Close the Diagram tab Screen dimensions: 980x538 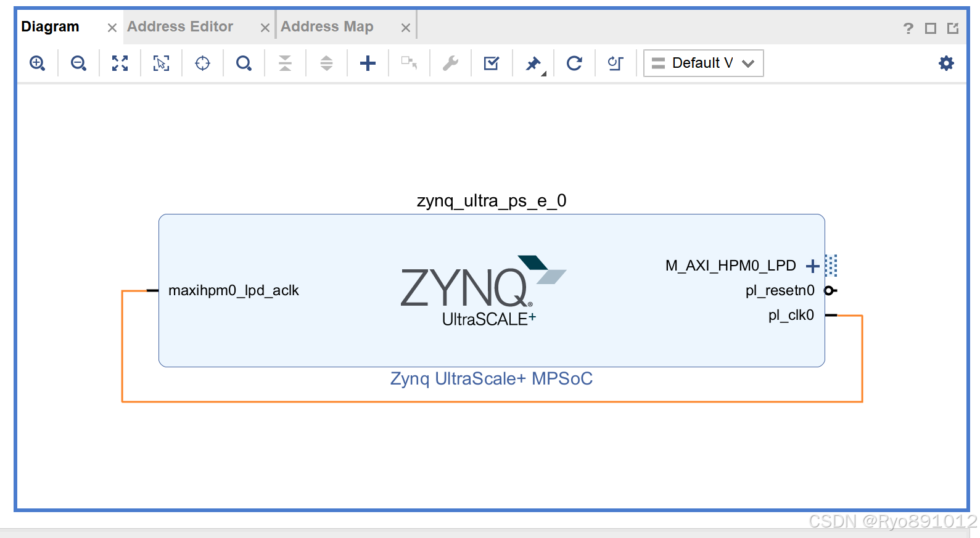(x=112, y=28)
